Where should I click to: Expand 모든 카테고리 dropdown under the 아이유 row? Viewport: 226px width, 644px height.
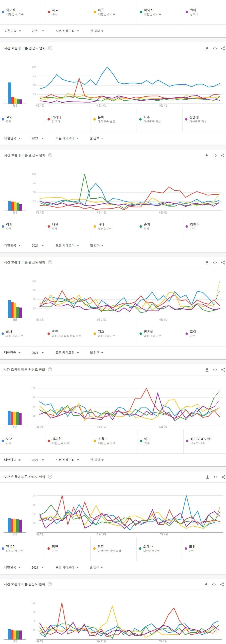[67, 31]
